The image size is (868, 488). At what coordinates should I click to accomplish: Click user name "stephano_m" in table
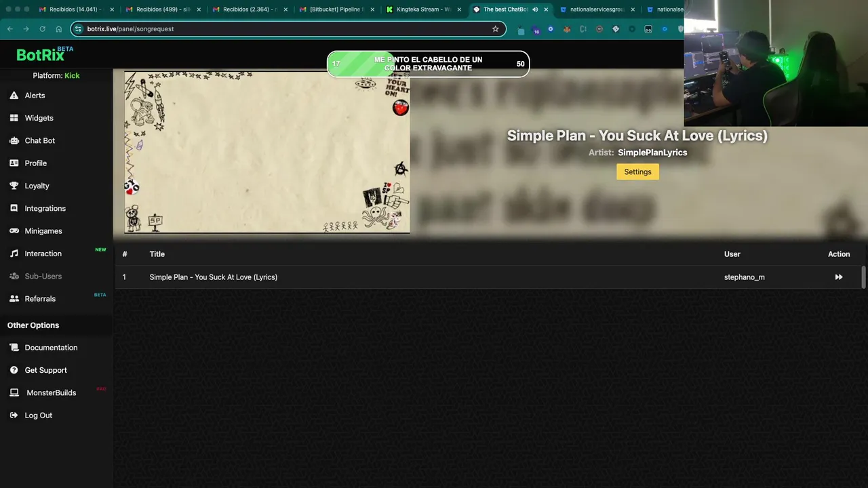click(x=744, y=277)
